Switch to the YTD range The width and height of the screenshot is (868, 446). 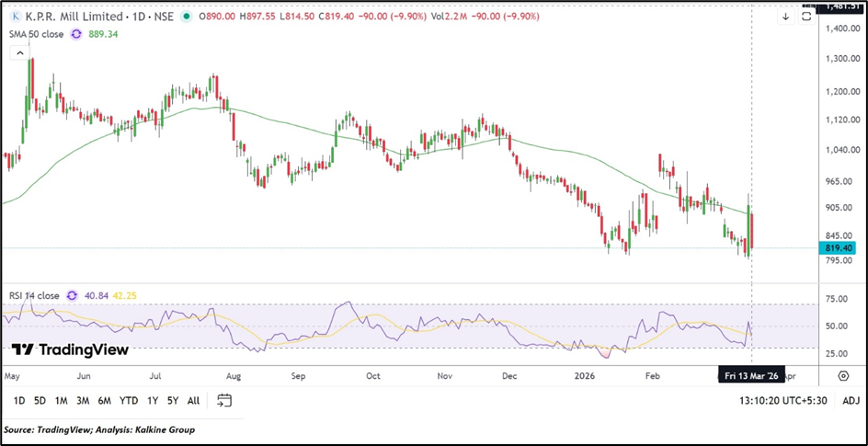point(129,400)
